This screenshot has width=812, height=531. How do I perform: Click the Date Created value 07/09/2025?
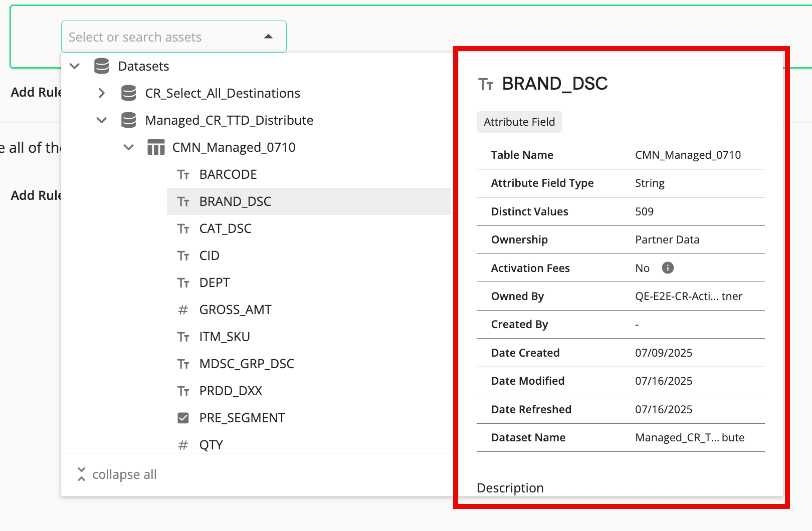tap(664, 353)
